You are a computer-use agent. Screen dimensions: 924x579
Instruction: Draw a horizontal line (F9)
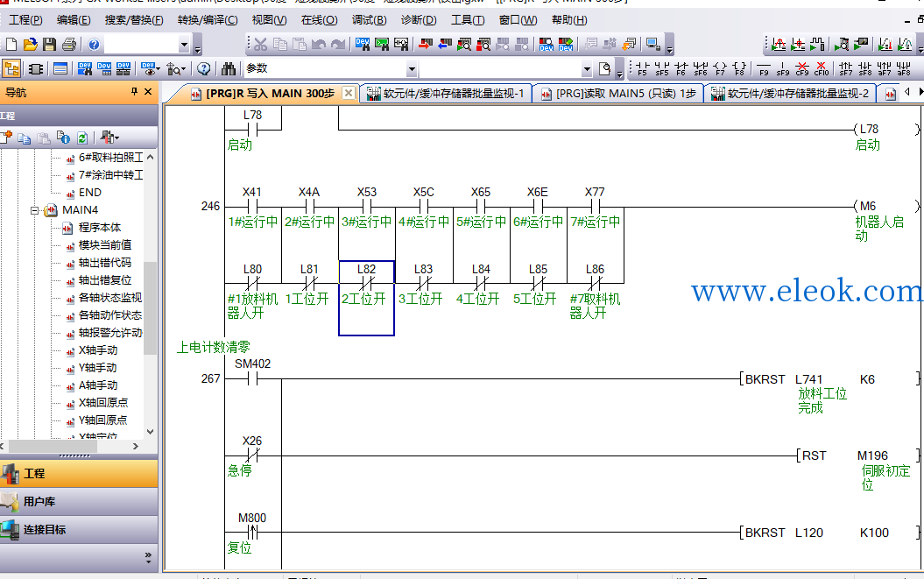pos(764,69)
